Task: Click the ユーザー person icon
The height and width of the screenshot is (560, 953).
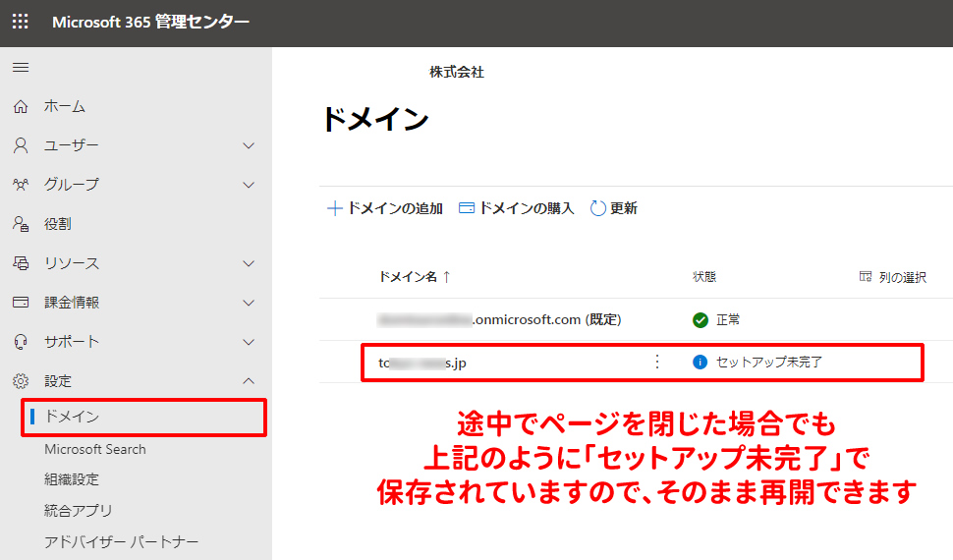Action: tap(21, 145)
